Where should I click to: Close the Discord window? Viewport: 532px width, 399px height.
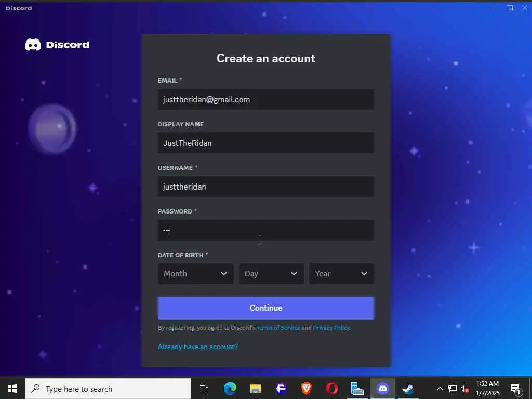point(525,8)
